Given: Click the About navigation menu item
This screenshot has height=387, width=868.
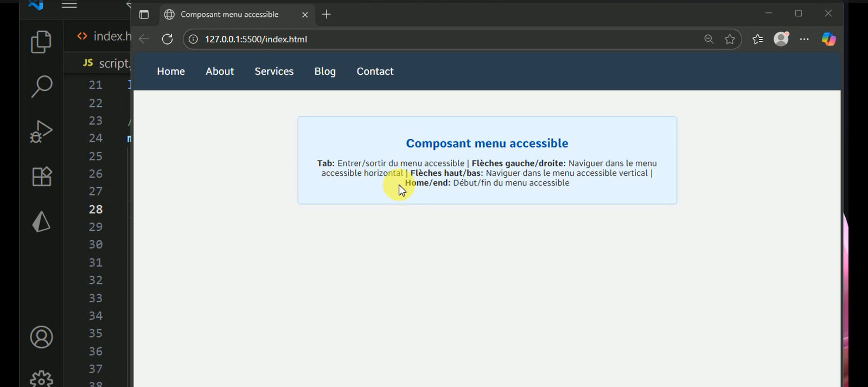Looking at the screenshot, I should (x=220, y=72).
